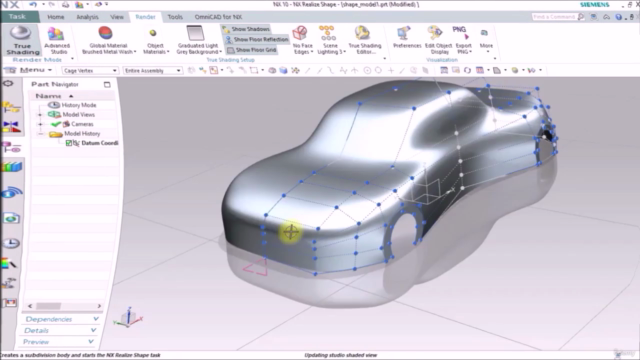
Task: Select highlighted cage vertex on car front
Action: (x=291, y=232)
